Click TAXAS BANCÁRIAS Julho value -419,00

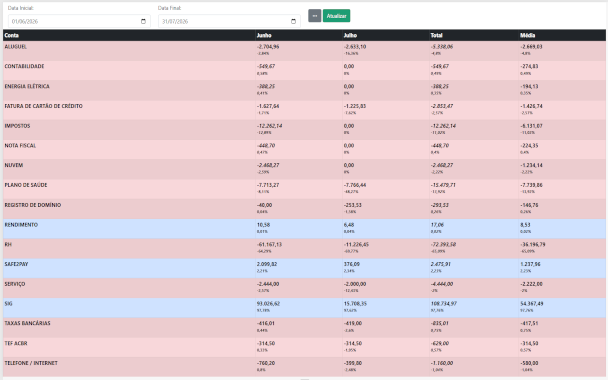pos(353,323)
